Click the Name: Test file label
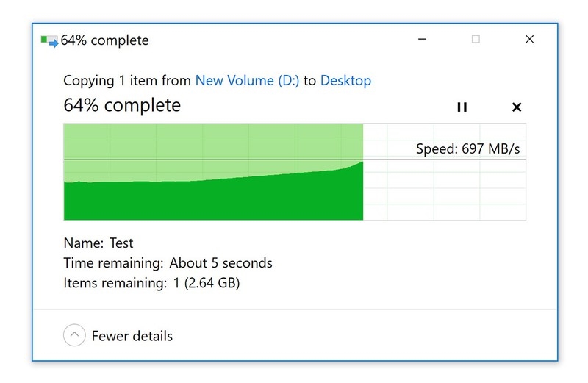 click(98, 243)
